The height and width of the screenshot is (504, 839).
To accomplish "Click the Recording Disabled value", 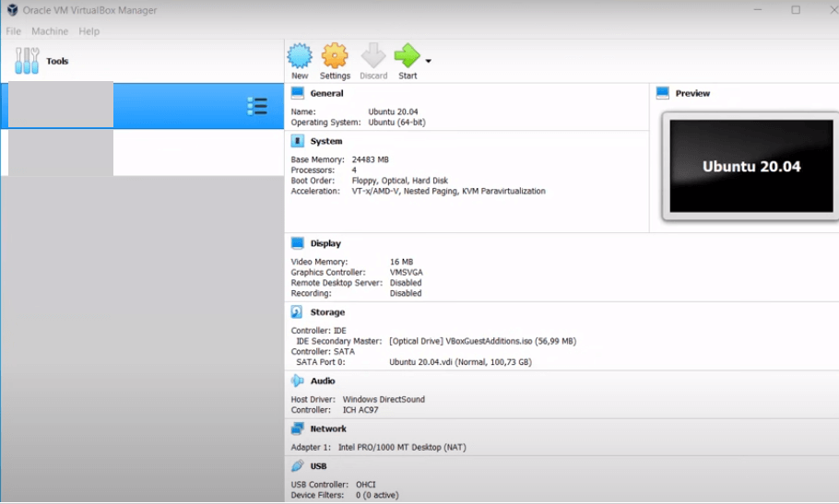I will pyautogui.click(x=406, y=293).
